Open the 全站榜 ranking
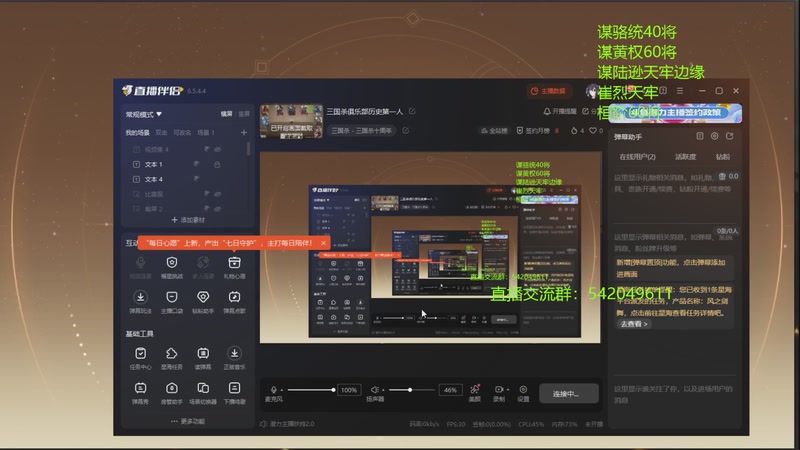Image resolution: width=800 pixels, height=450 pixels. pyautogui.click(x=494, y=131)
